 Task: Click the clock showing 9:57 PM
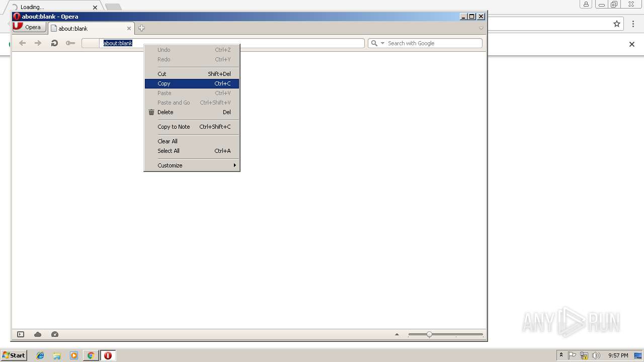[x=618, y=355]
